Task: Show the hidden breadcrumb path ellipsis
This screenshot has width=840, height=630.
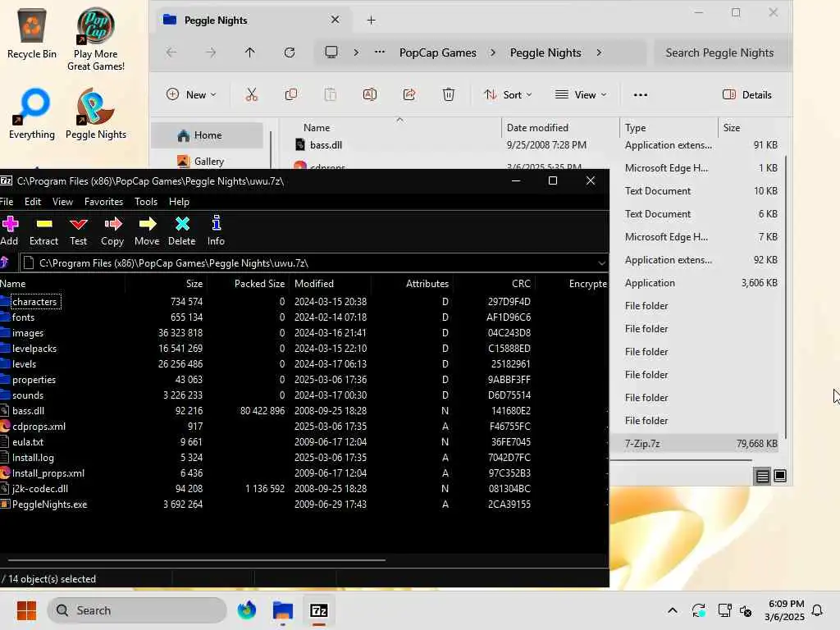Action: (x=379, y=52)
